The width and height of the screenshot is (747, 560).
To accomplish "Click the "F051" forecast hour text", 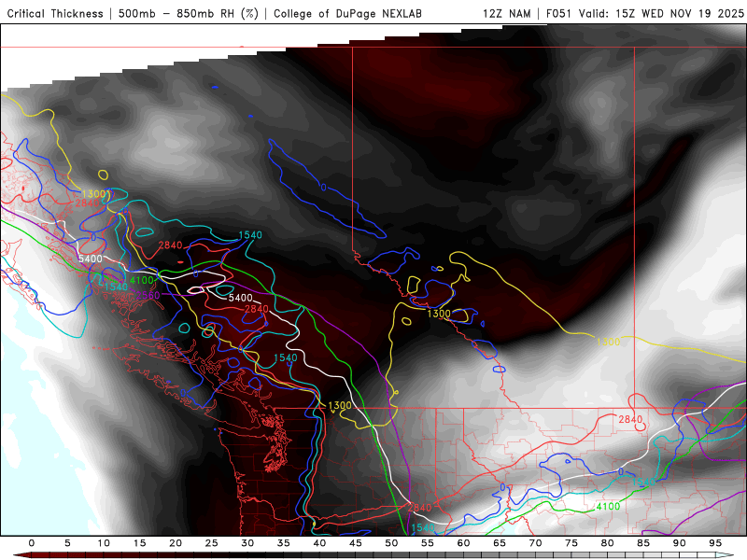I will click(x=558, y=13).
